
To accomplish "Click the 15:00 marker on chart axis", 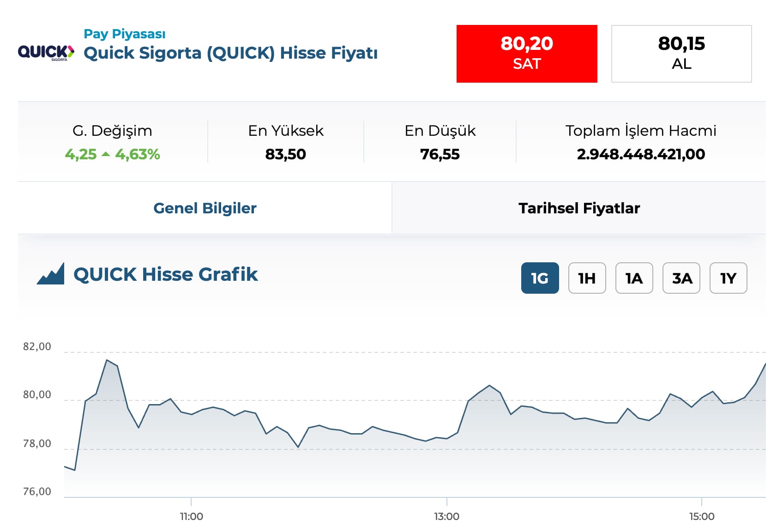I will pos(702,516).
